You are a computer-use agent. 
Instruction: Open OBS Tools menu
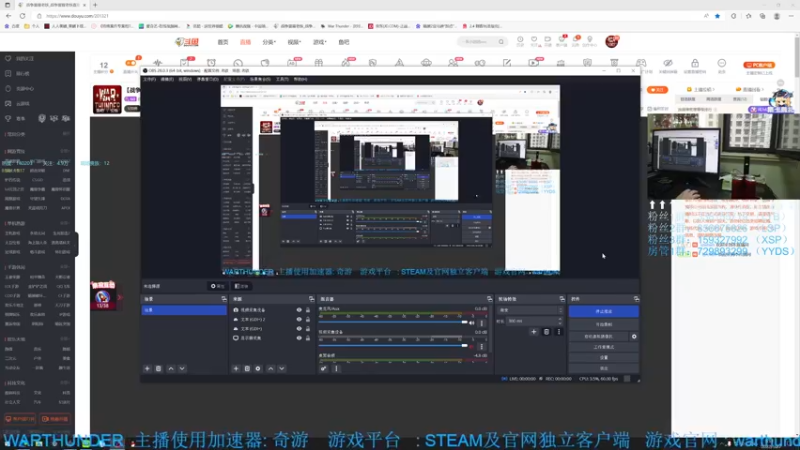point(282,80)
